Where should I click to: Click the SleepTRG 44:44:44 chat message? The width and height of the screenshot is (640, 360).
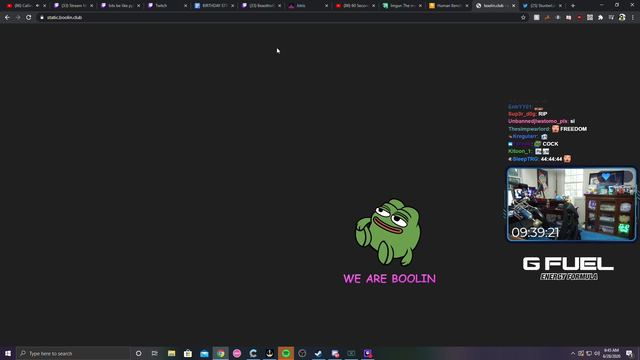[x=540, y=159]
